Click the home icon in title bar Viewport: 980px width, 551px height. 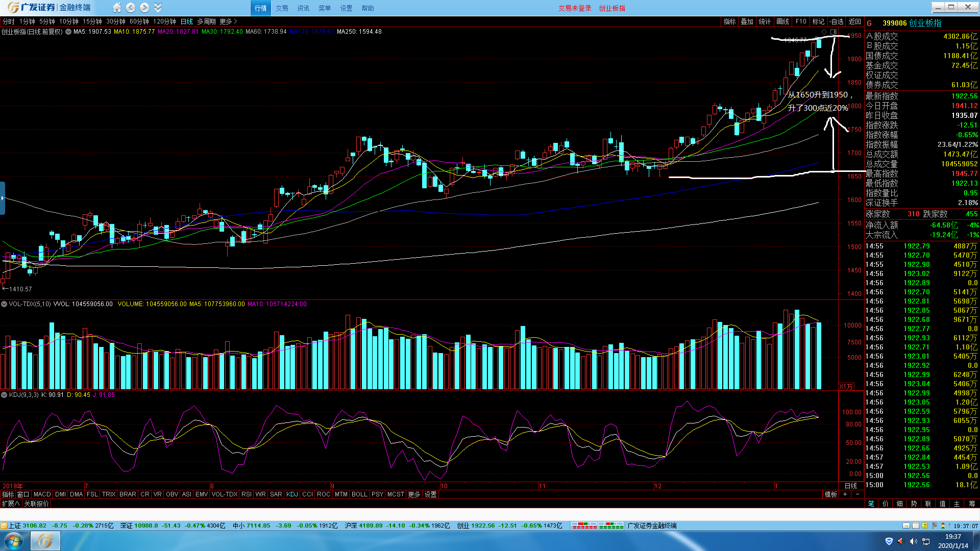click(x=117, y=8)
